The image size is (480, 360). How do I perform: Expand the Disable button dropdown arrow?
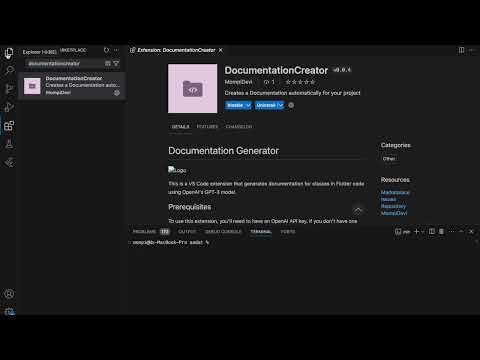(x=248, y=105)
